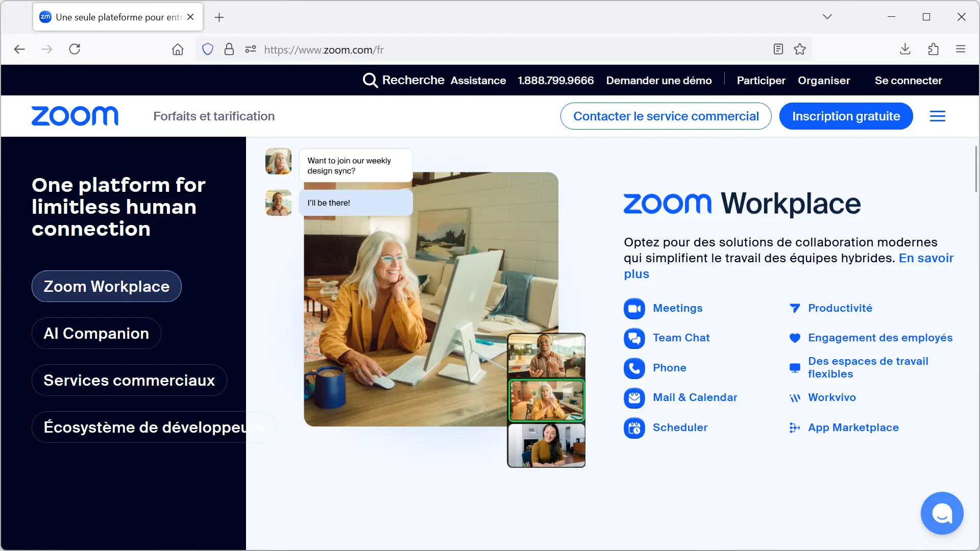Open the Team Chat product link
This screenshot has height=551, width=980.
coord(681,338)
